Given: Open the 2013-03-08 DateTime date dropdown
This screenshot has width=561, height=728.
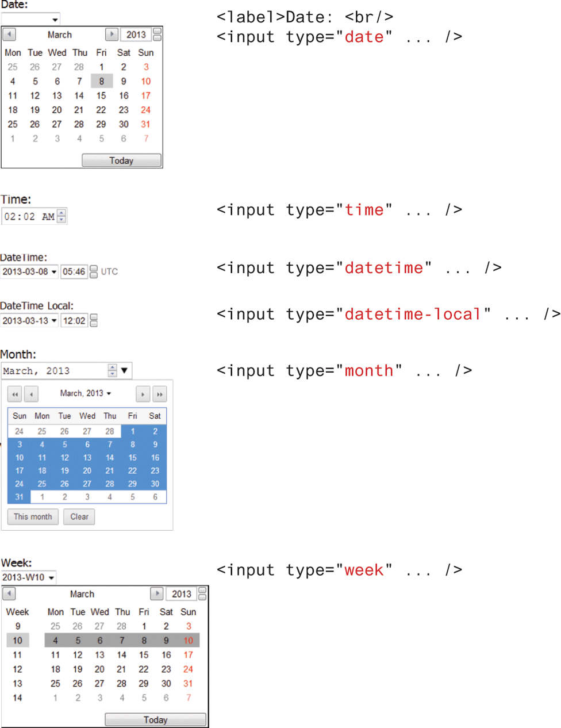Looking at the screenshot, I should click(54, 272).
